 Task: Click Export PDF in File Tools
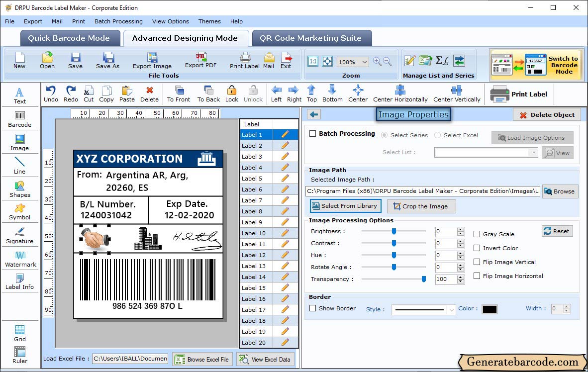pos(200,60)
